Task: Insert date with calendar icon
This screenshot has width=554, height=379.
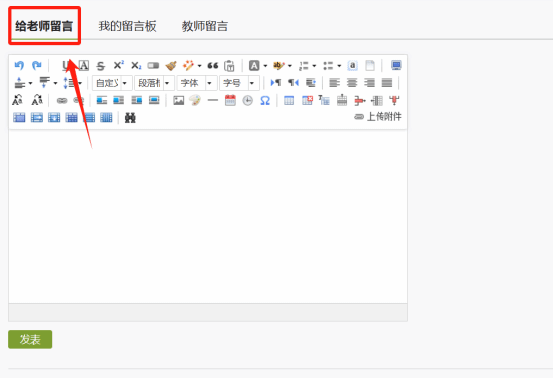Action: (x=230, y=100)
